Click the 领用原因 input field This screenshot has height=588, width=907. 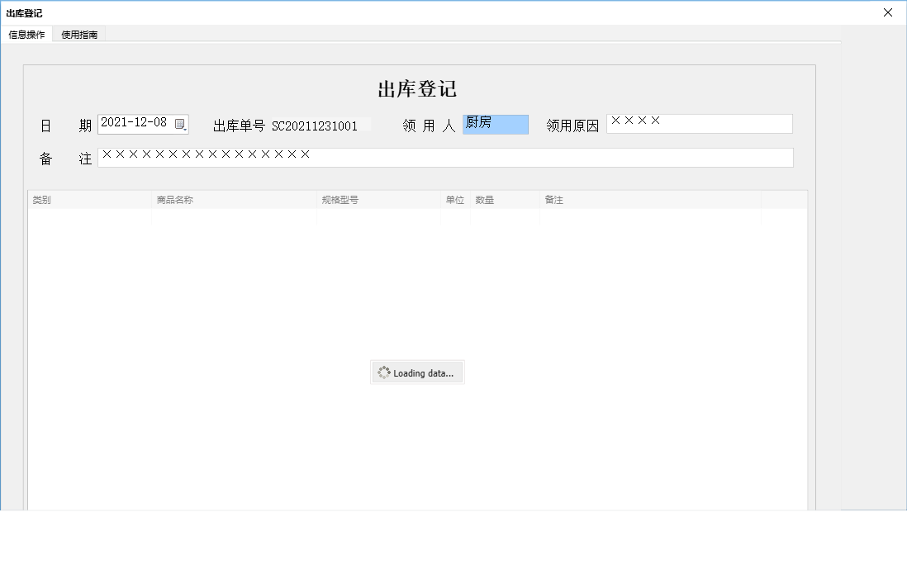click(x=700, y=123)
